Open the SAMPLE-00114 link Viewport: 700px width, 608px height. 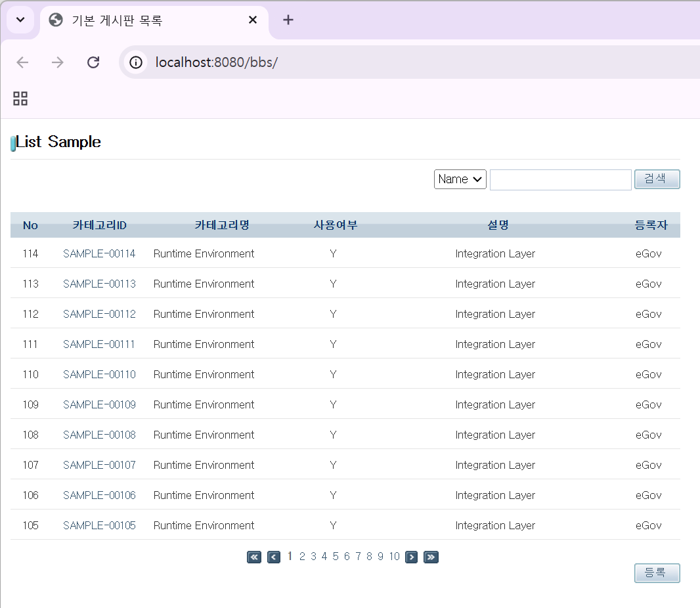click(99, 253)
